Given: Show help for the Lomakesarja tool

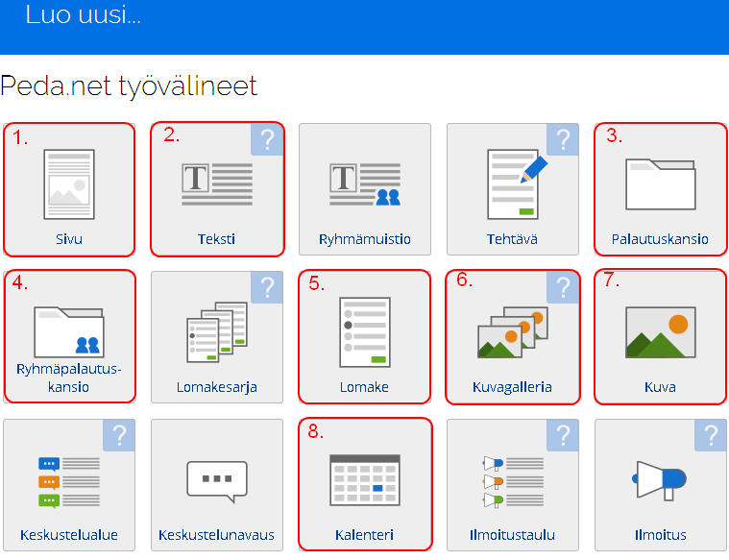Looking at the screenshot, I should pyautogui.click(x=267, y=287).
